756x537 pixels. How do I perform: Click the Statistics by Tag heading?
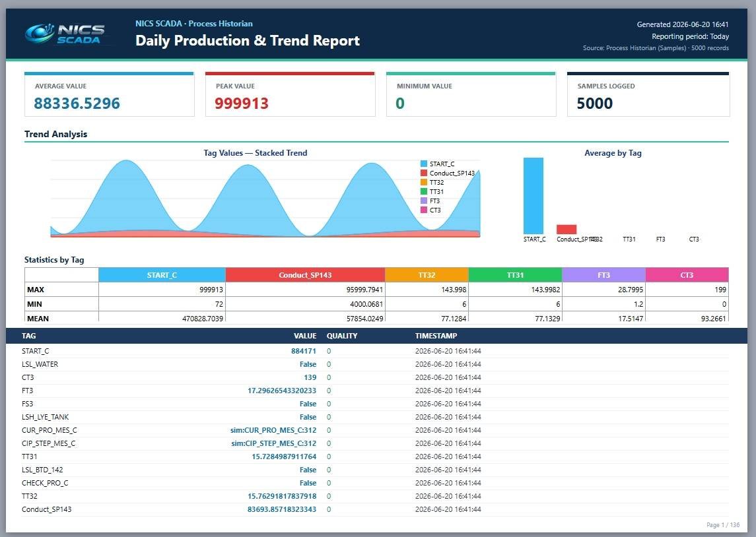54,260
